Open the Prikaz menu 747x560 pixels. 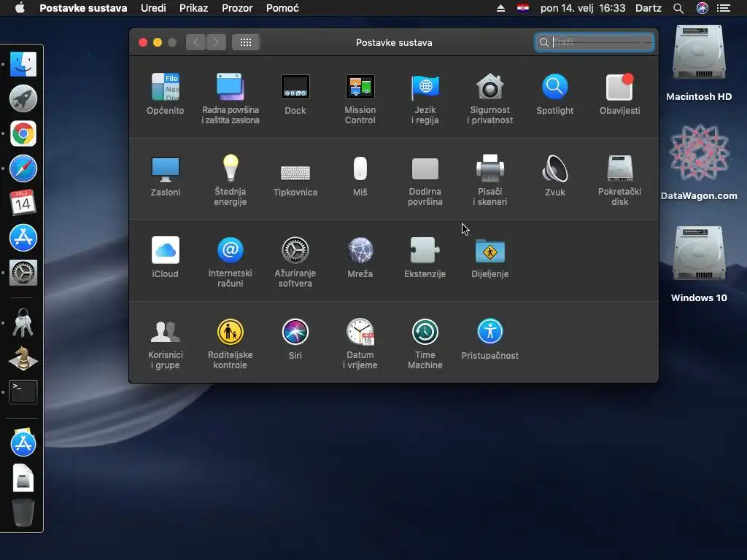193,8
